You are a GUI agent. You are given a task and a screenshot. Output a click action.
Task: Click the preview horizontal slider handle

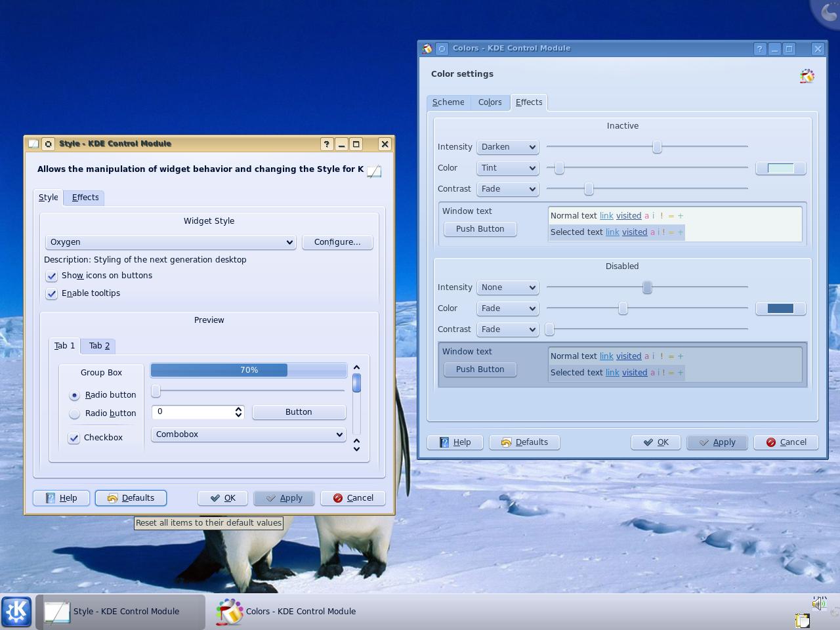coord(156,391)
